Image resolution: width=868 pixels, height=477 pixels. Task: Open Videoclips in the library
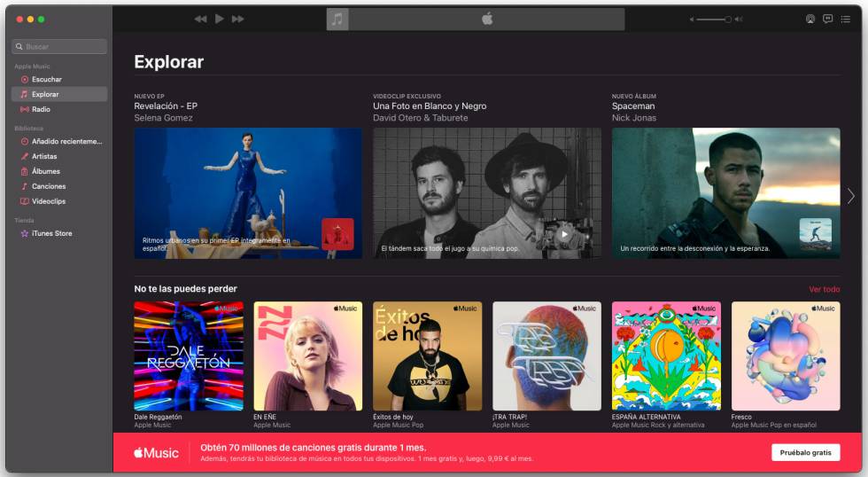click(x=59, y=201)
